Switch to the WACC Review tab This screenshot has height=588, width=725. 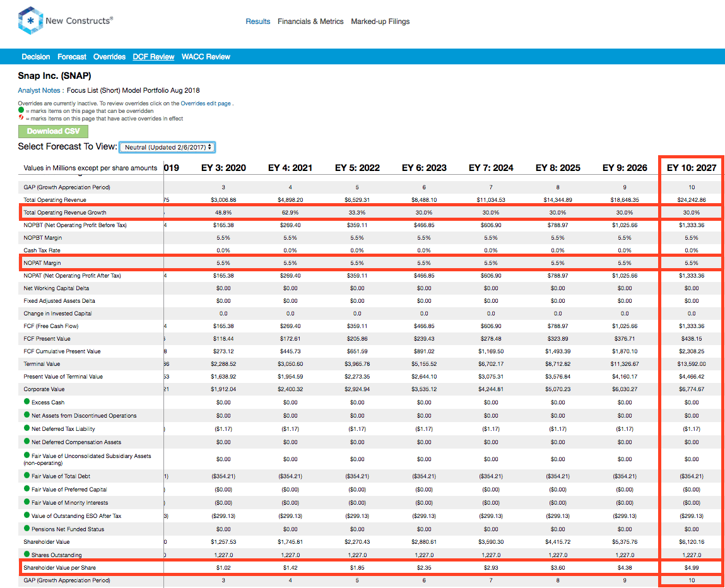[206, 56]
